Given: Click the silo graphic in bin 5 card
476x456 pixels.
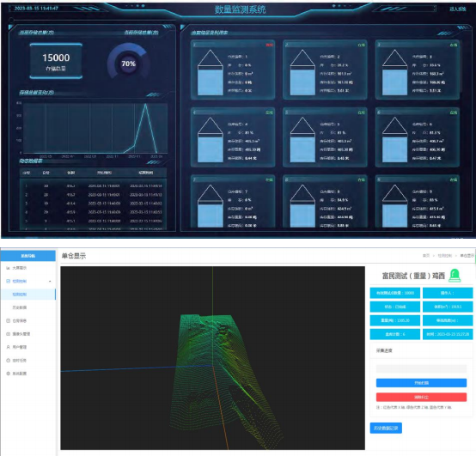Looking at the screenshot, I should pos(302,140).
